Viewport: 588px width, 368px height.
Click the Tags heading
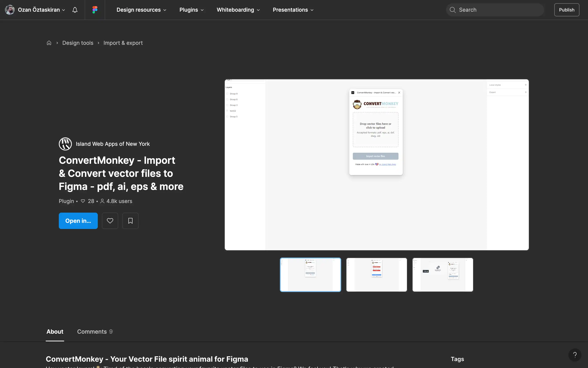[x=457, y=359]
